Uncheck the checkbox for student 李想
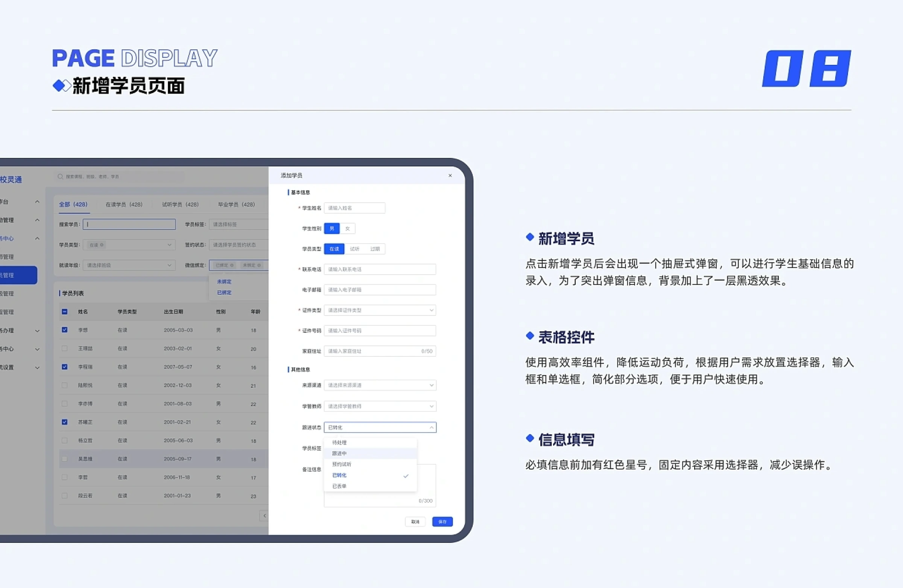The image size is (903, 588). point(64,330)
